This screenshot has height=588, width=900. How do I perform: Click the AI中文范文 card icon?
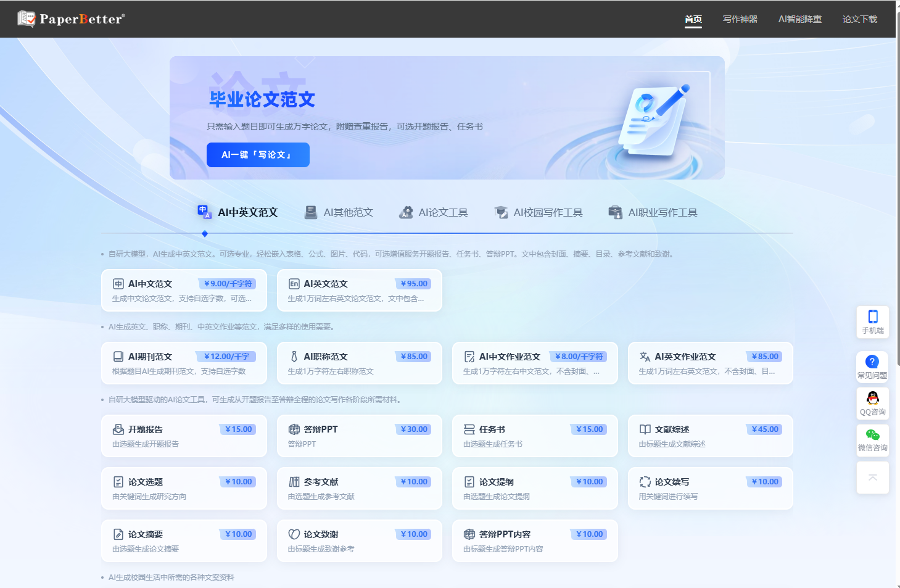(x=118, y=284)
